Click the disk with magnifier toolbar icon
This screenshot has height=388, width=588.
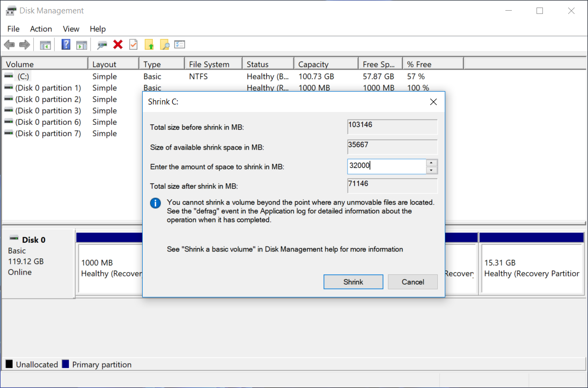coord(101,45)
